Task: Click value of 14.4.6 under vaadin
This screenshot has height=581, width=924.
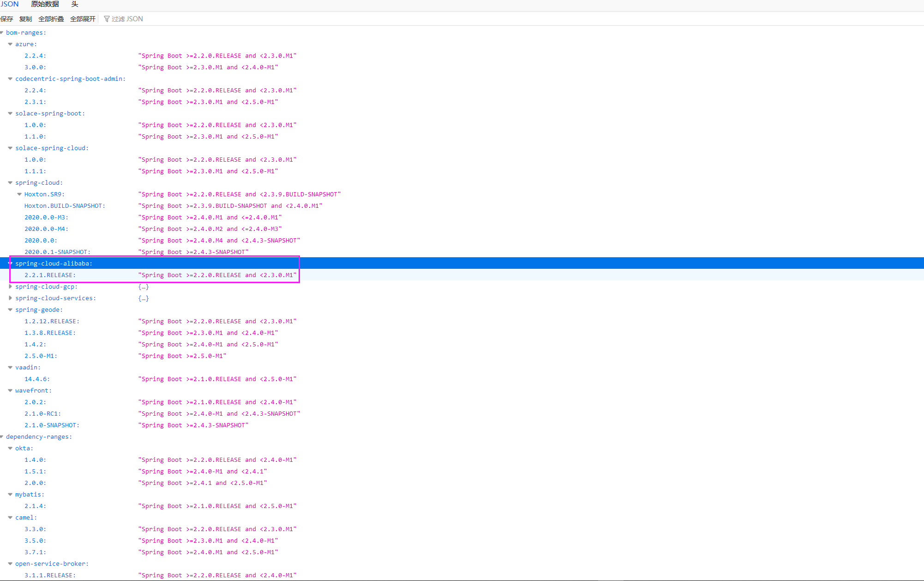Action: pyautogui.click(x=217, y=379)
